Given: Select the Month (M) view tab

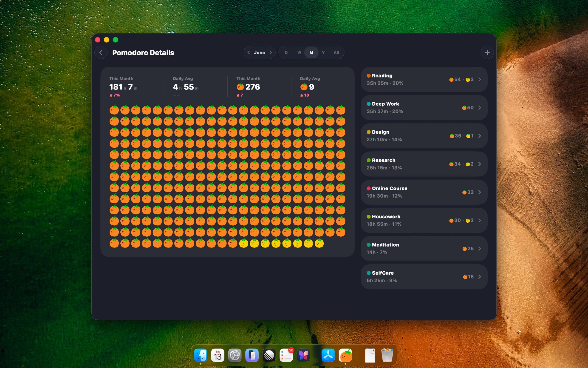Looking at the screenshot, I should [311, 53].
